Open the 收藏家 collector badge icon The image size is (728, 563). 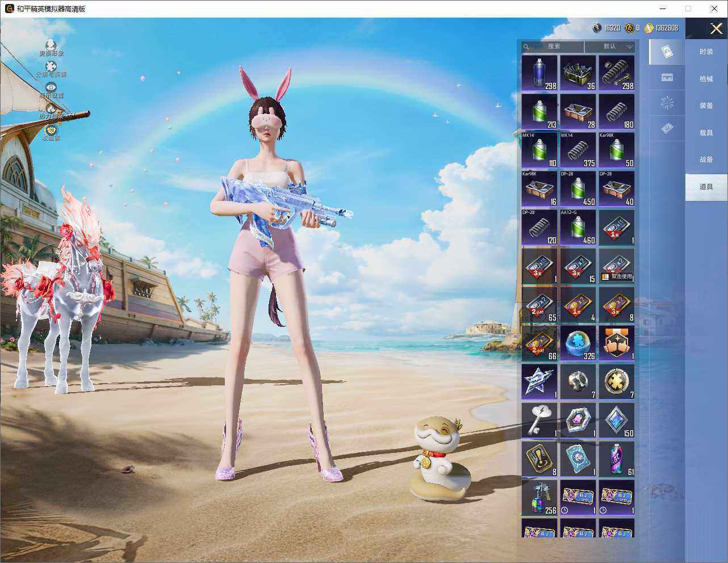(x=51, y=129)
